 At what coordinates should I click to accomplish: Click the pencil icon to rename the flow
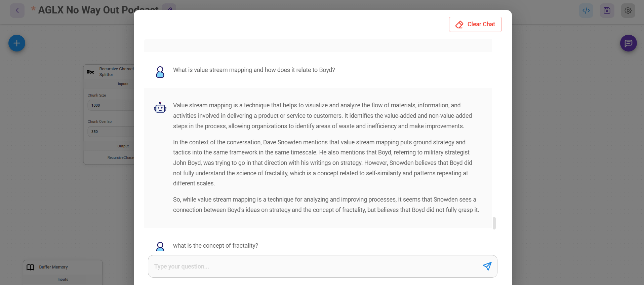(x=170, y=7)
